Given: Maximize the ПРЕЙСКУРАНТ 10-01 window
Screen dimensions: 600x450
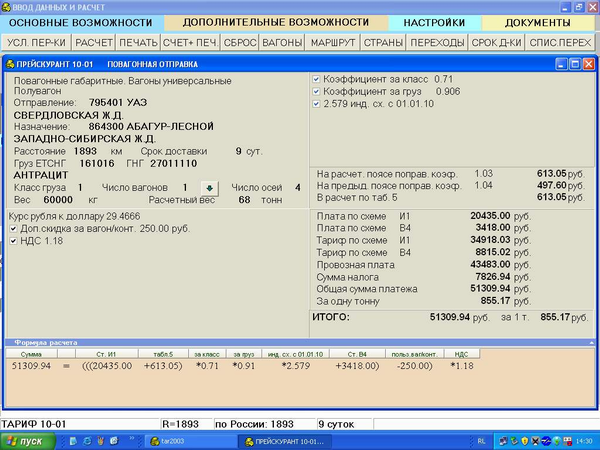Looking at the screenshot, I should click(x=575, y=64).
